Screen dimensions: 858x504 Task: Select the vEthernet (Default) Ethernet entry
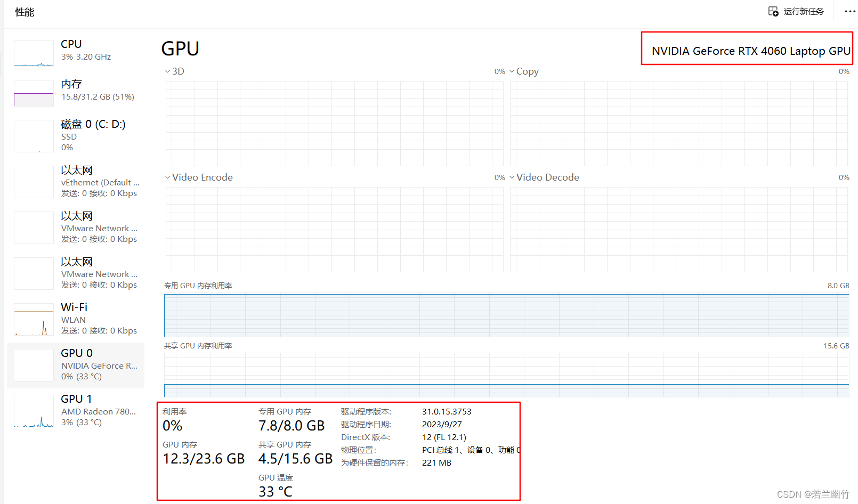point(76,182)
